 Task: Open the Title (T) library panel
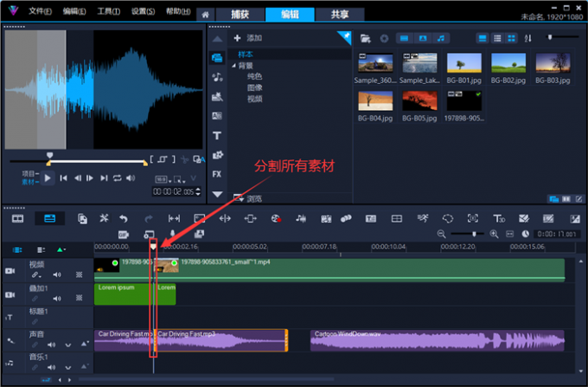point(217,135)
